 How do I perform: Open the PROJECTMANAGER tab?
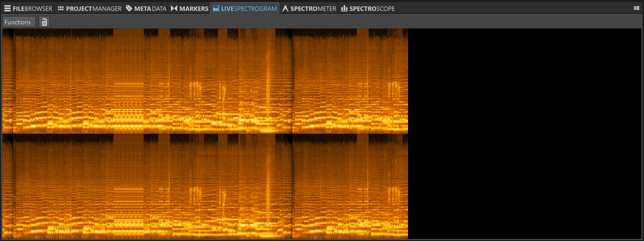pyautogui.click(x=89, y=8)
